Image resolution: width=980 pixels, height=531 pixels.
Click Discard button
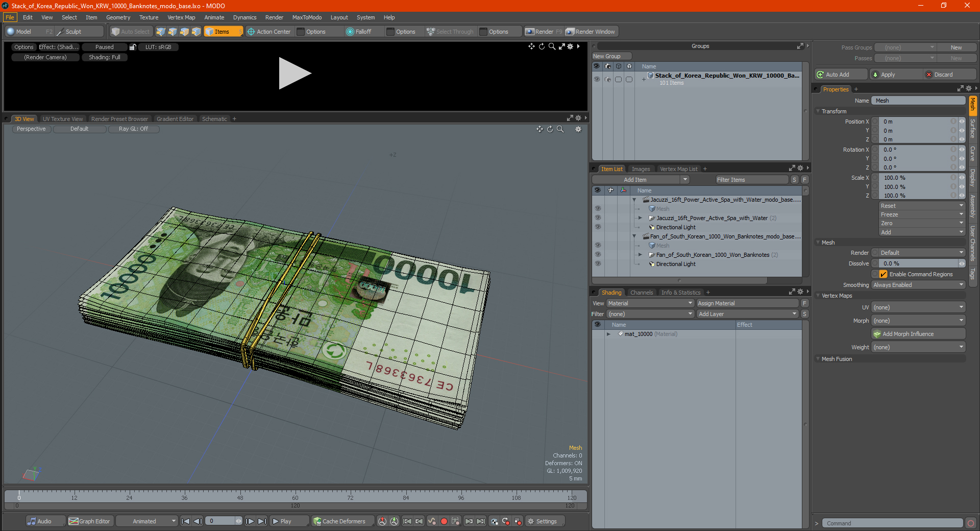click(950, 75)
